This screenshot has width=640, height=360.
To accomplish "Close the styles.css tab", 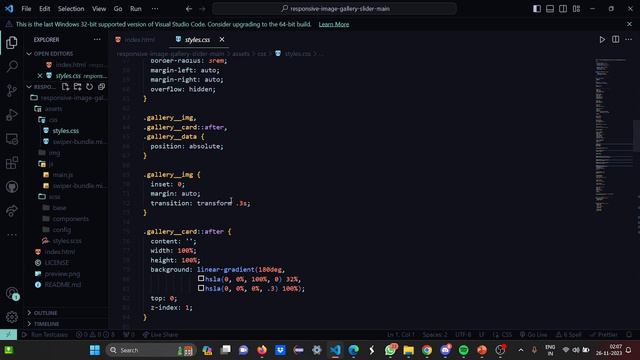I will pos(222,40).
